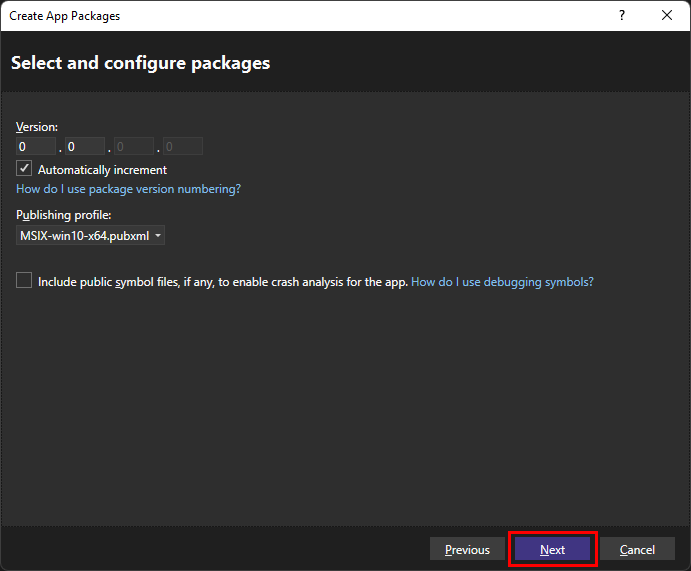The image size is (691, 571).
Task: Toggle the Automatically increment checkbox
Action: pyautogui.click(x=24, y=169)
